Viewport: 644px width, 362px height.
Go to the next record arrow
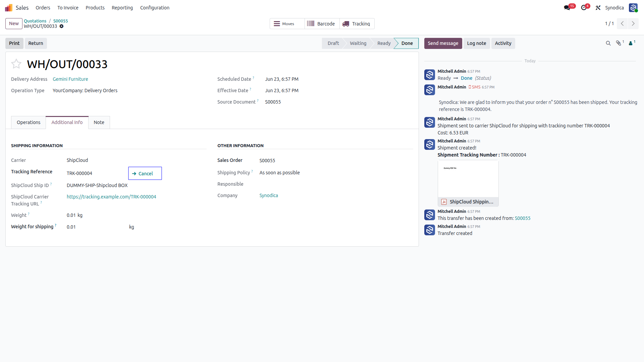point(633,23)
